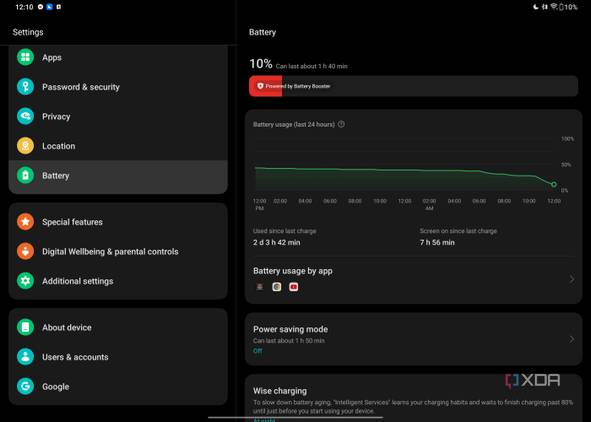Open the Apps settings entry
Viewport: 591px width, 422px height.
point(118,57)
